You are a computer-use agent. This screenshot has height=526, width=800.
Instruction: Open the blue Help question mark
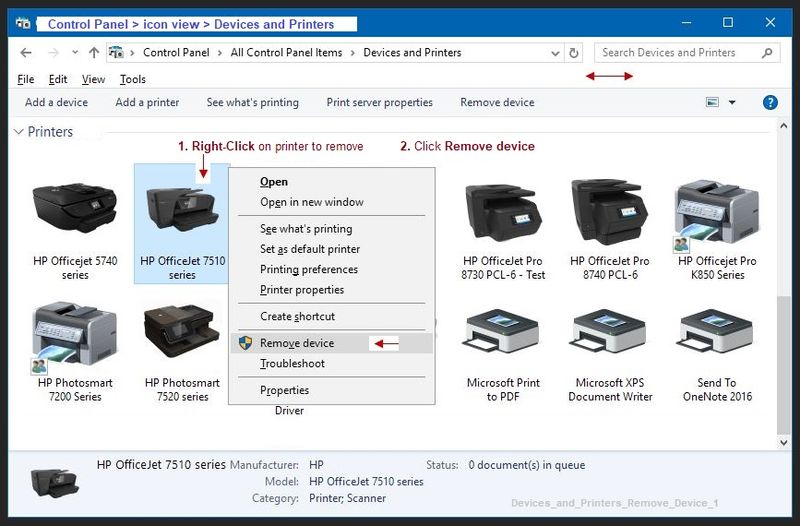click(770, 103)
